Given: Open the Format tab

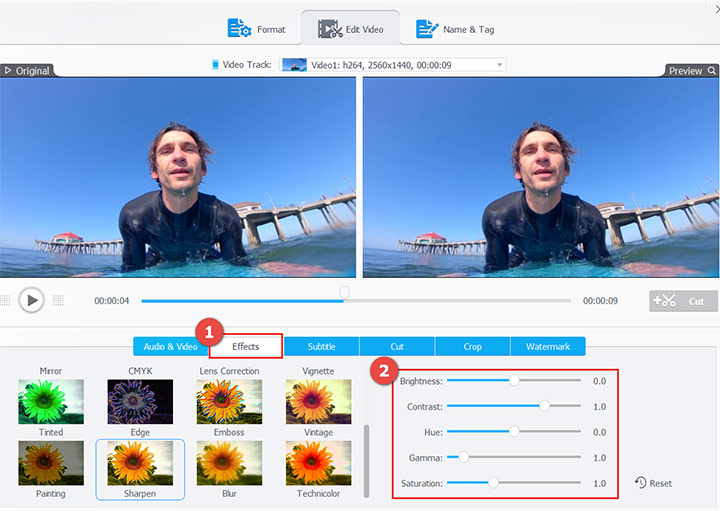Looking at the screenshot, I should pyautogui.click(x=256, y=29).
